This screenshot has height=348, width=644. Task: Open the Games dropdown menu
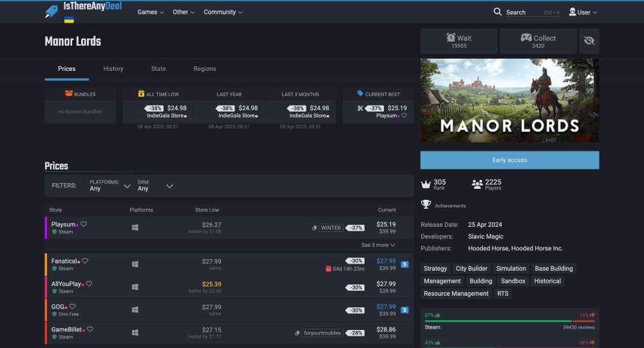tap(150, 12)
